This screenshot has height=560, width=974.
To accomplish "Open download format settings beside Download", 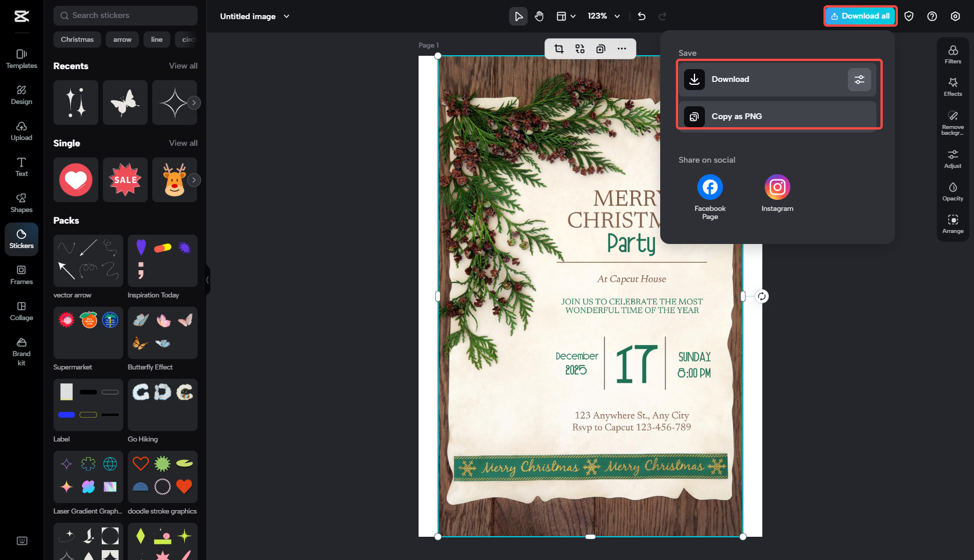I will 860,79.
